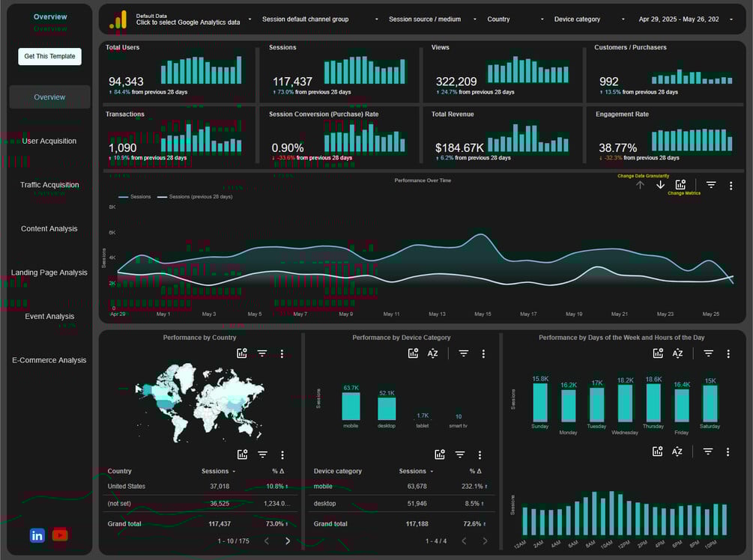The height and width of the screenshot is (560, 753).
Task: Open more options above Country table
Action: click(x=282, y=455)
